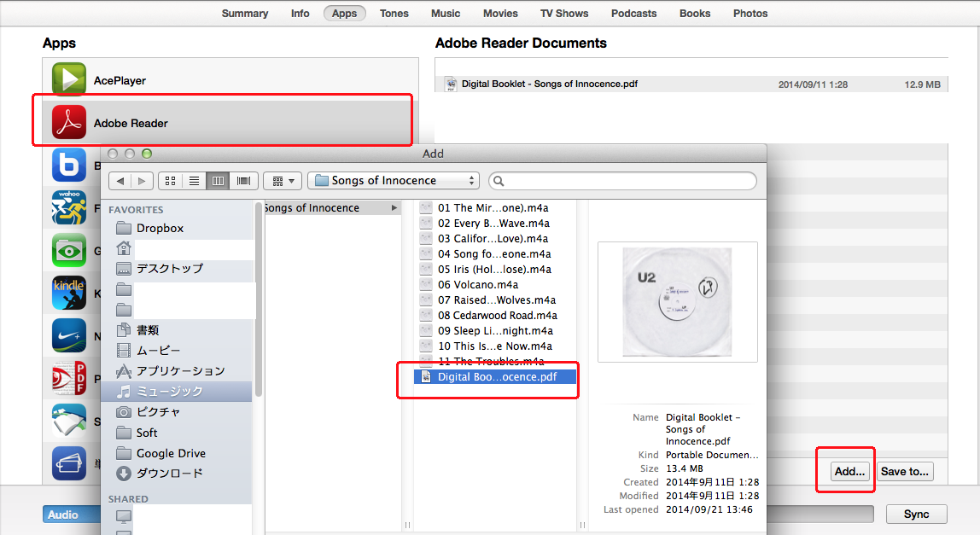Switch to list view in Add dialog

click(x=194, y=181)
